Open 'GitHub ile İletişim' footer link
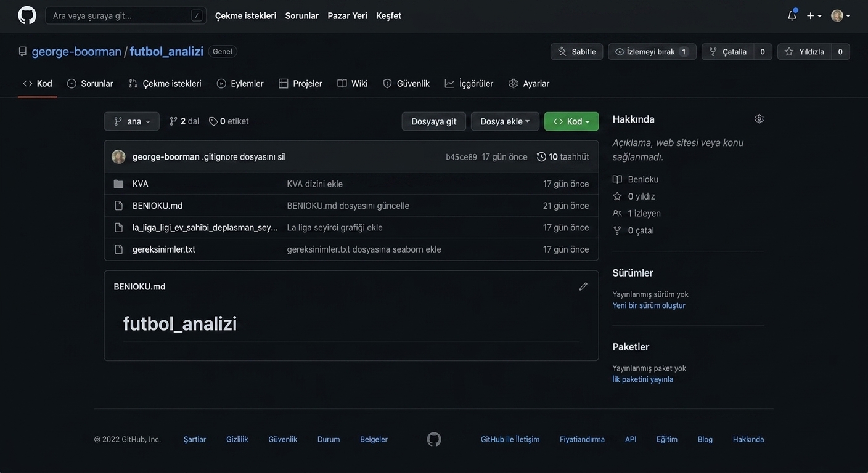The width and height of the screenshot is (868, 473). 510,439
